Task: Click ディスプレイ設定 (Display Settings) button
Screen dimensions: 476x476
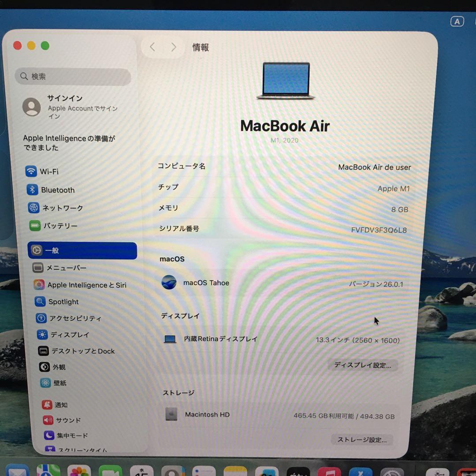Action: 363,365
